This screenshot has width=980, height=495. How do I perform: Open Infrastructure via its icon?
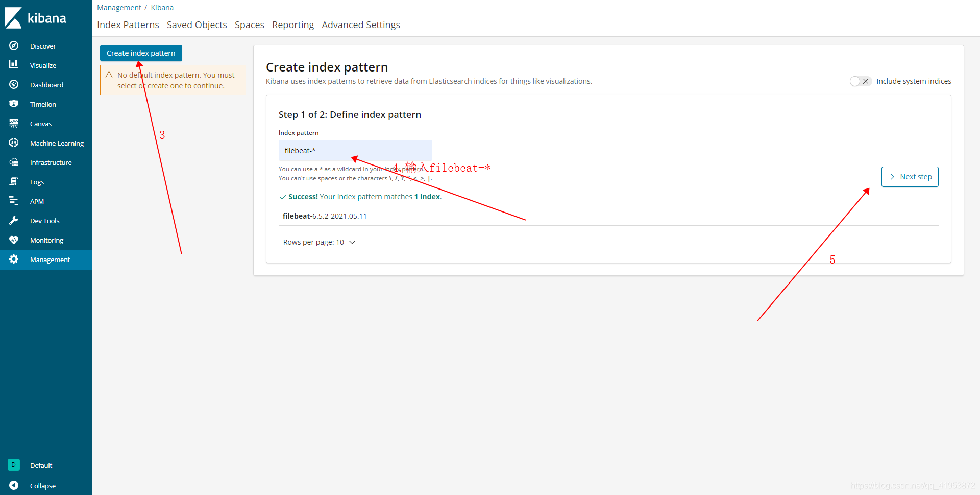click(14, 162)
